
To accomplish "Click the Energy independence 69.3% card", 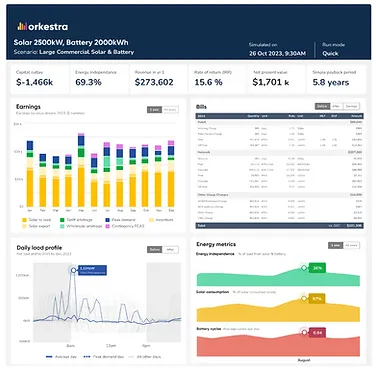I will [99, 79].
